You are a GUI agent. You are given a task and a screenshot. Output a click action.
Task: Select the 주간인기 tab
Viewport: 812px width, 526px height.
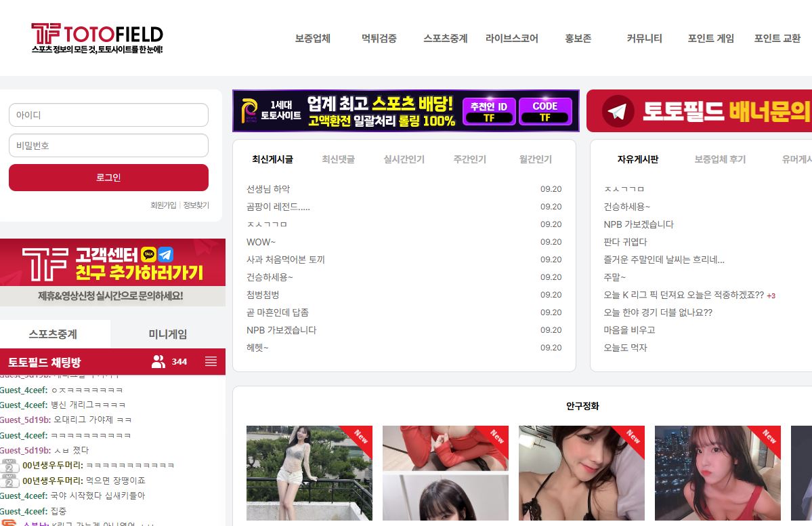click(469, 159)
